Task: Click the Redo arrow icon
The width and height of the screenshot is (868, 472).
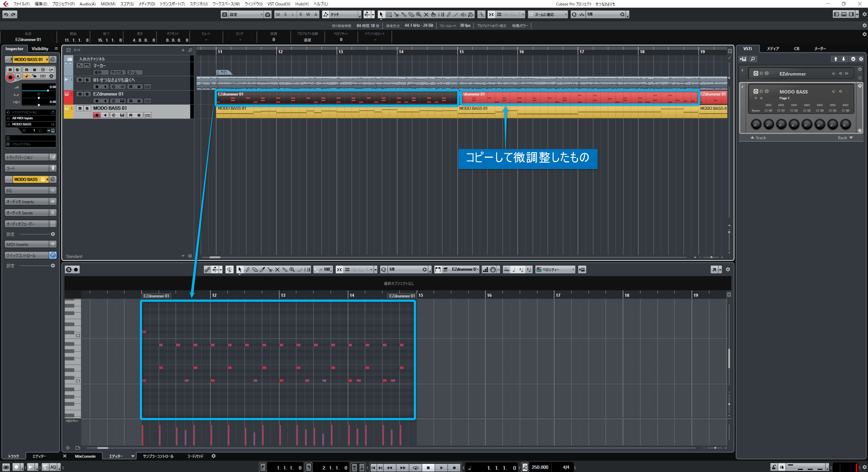Action: point(14,14)
